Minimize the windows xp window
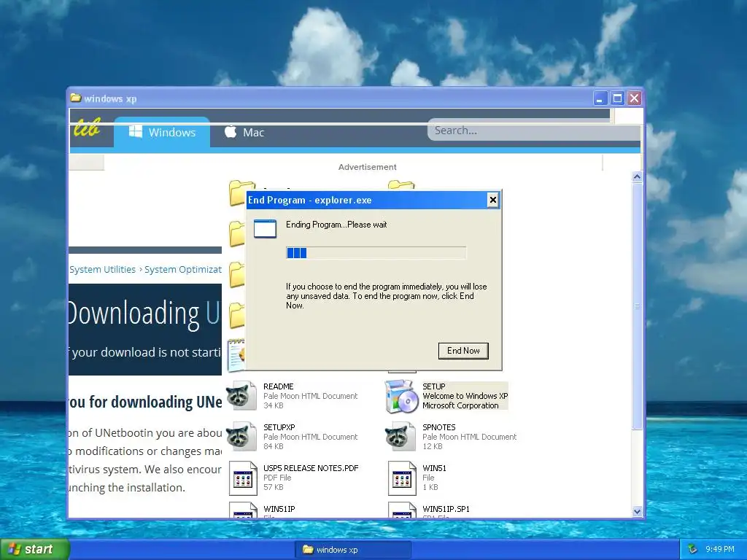Image resolution: width=747 pixels, height=560 pixels. (x=600, y=98)
